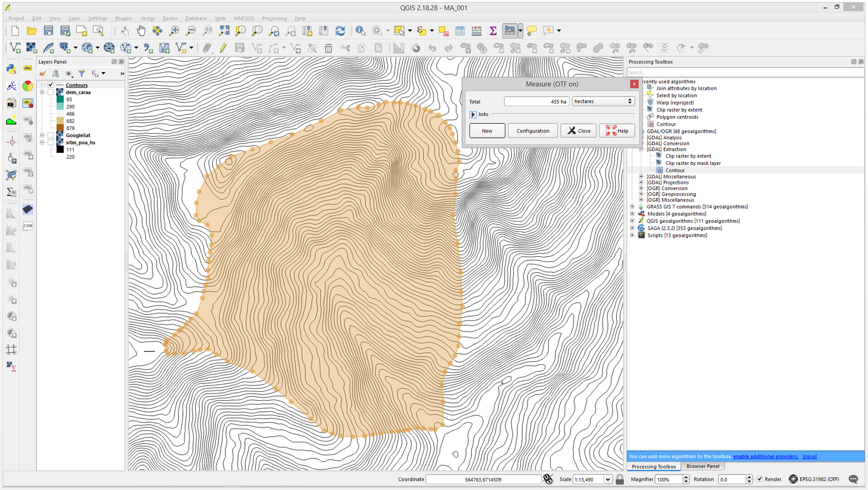868x490 pixels.
Task: Click the enable additional providers link
Action: point(765,456)
